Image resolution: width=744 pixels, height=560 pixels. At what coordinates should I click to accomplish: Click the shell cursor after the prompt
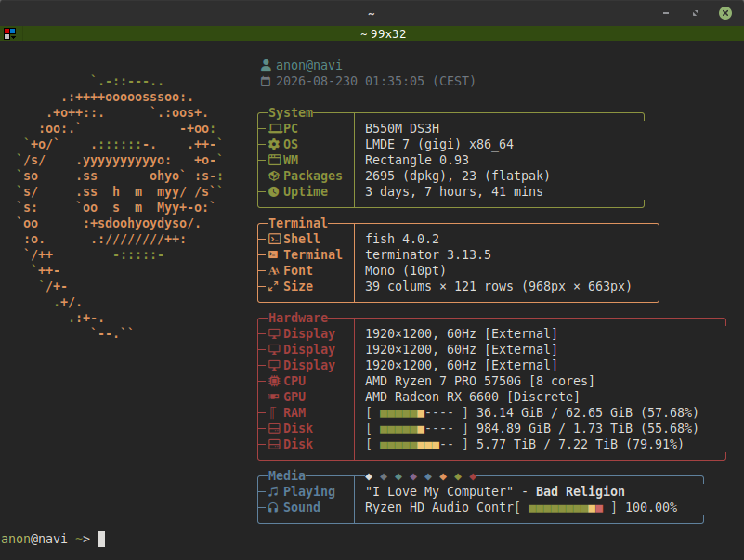pyautogui.click(x=101, y=540)
